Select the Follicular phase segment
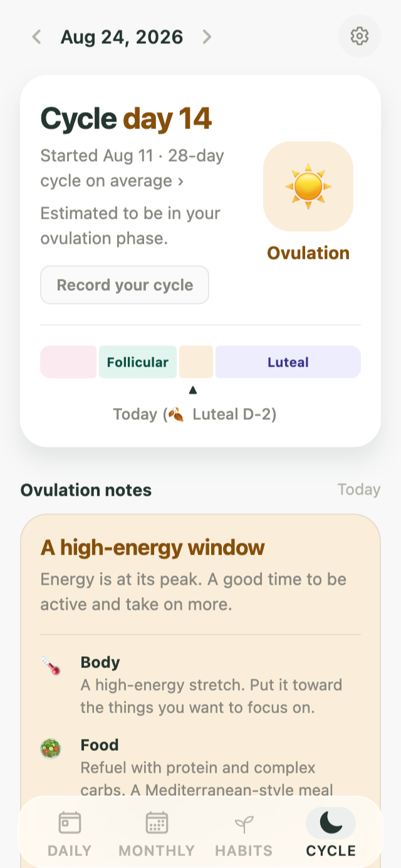 tap(138, 362)
